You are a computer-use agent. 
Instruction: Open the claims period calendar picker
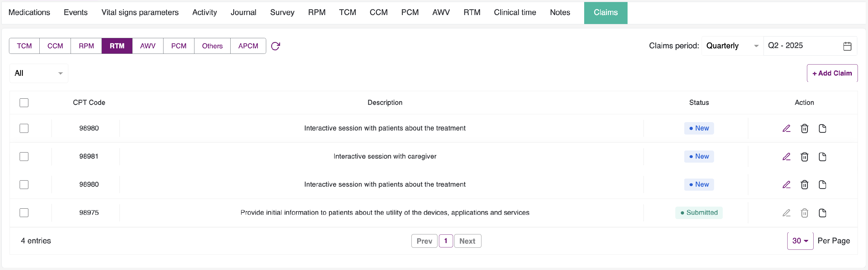coord(847,46)
